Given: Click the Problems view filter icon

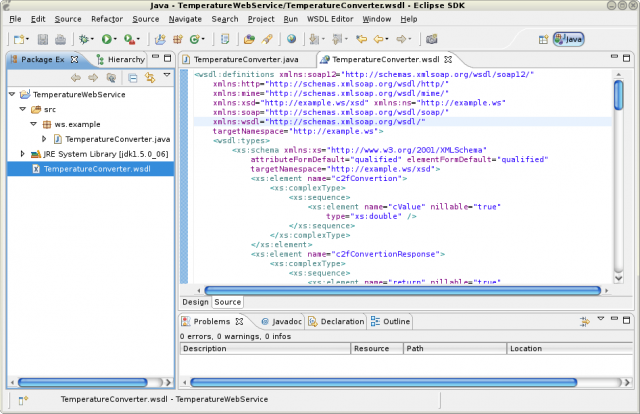Looking at the screenshot, I should point(585,322).
